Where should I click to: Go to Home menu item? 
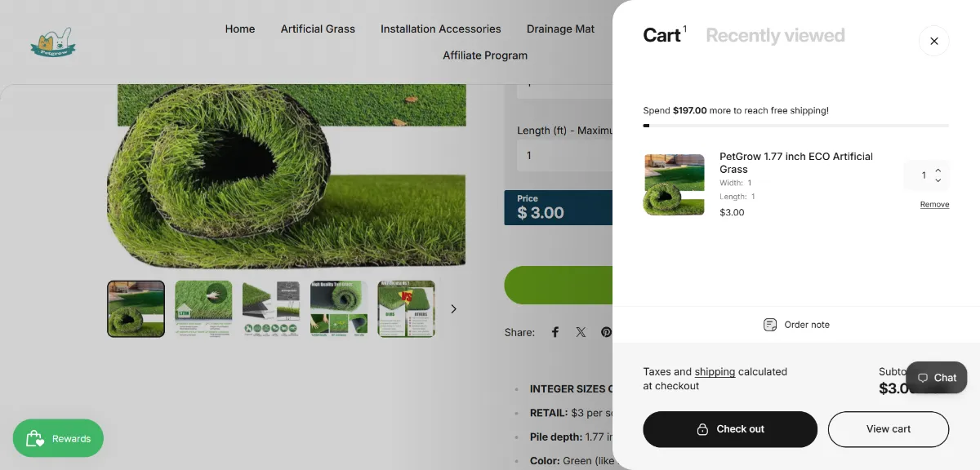(240, 29)
